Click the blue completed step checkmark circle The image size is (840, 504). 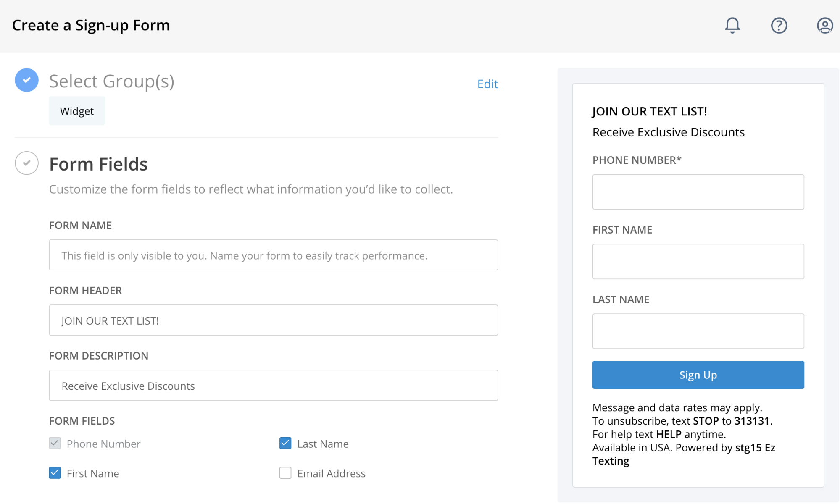coord(26,80)
